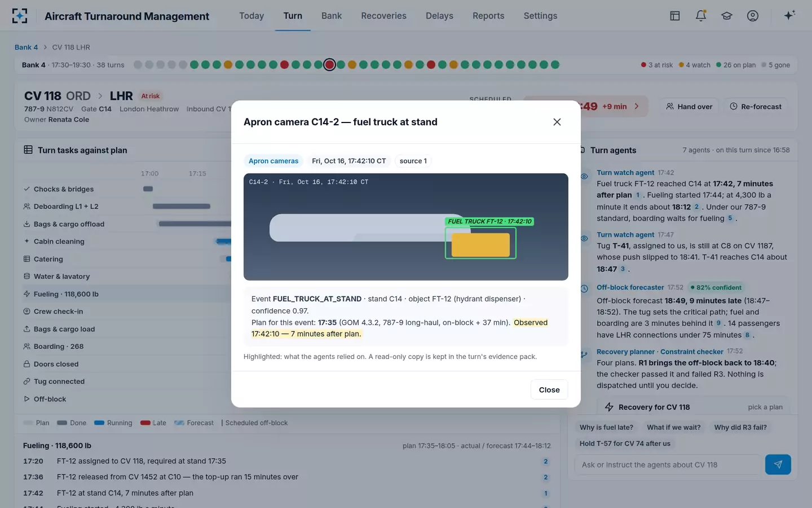Open the Delays tab
Viewport: 812px width, 508px height.
point(439,16)
